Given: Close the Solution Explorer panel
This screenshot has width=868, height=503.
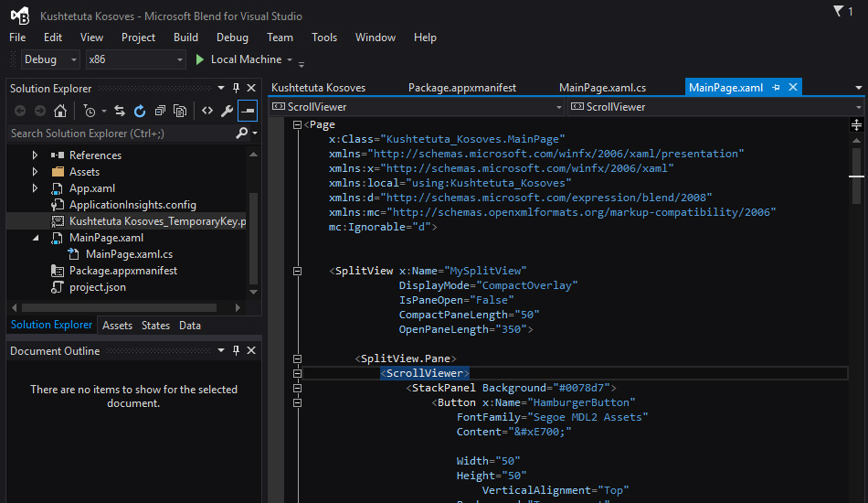Looking at the screenshot, I should coord(251,88).
